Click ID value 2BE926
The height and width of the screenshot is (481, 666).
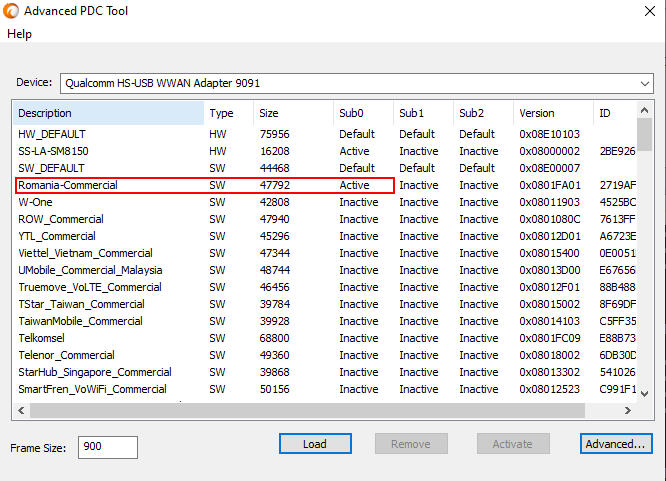[x=618, y=151]
